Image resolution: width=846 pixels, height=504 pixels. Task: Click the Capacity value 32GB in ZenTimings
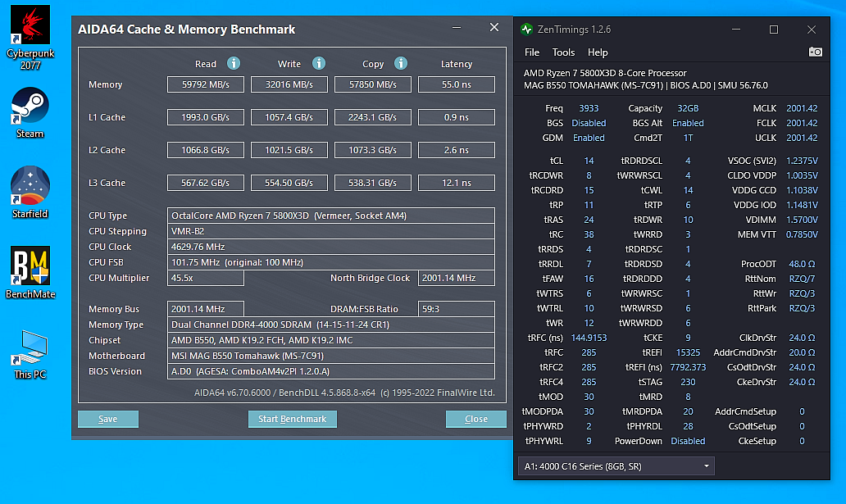[x=688, y=108]
